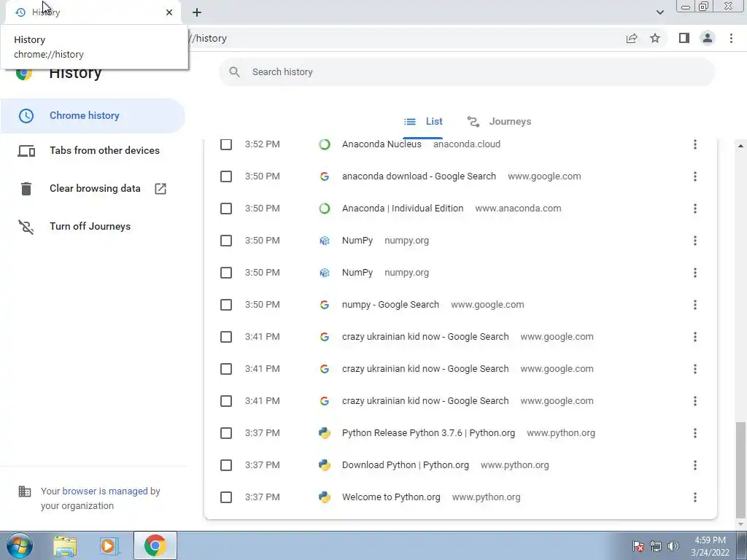Open Chrome's three-dot main menu
Screen dimensions: 747x560
[x=731, y=38]
